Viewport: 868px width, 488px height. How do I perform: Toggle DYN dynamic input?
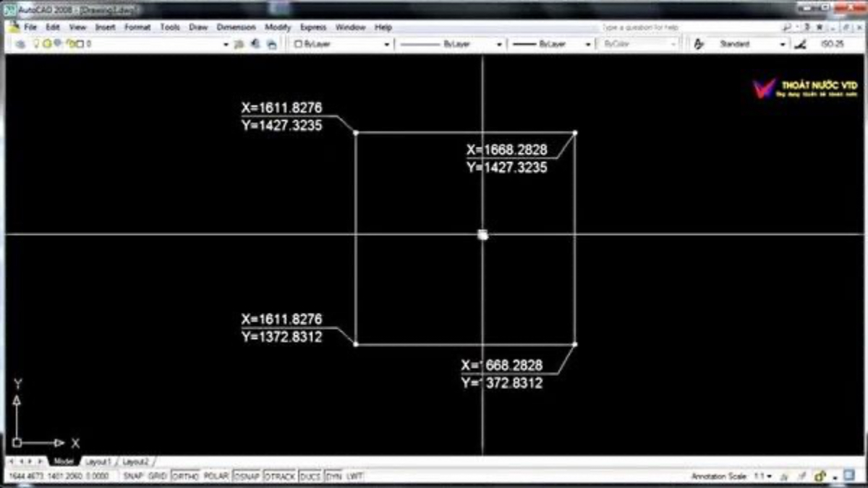click(x=333, y=476)
